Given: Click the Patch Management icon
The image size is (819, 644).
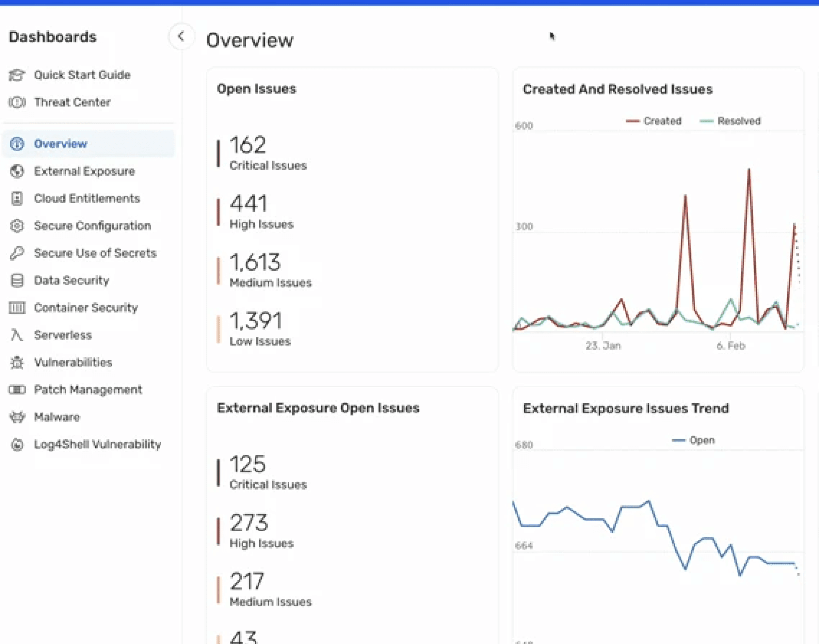Looking at the screenshot, I should pos(17,390).
